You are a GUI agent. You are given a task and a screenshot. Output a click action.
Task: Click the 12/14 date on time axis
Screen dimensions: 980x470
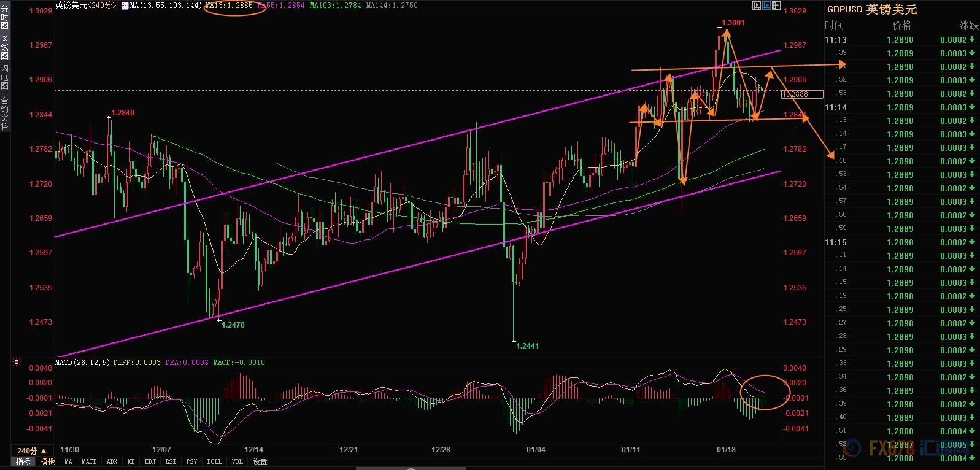click(x=253, y=450)
